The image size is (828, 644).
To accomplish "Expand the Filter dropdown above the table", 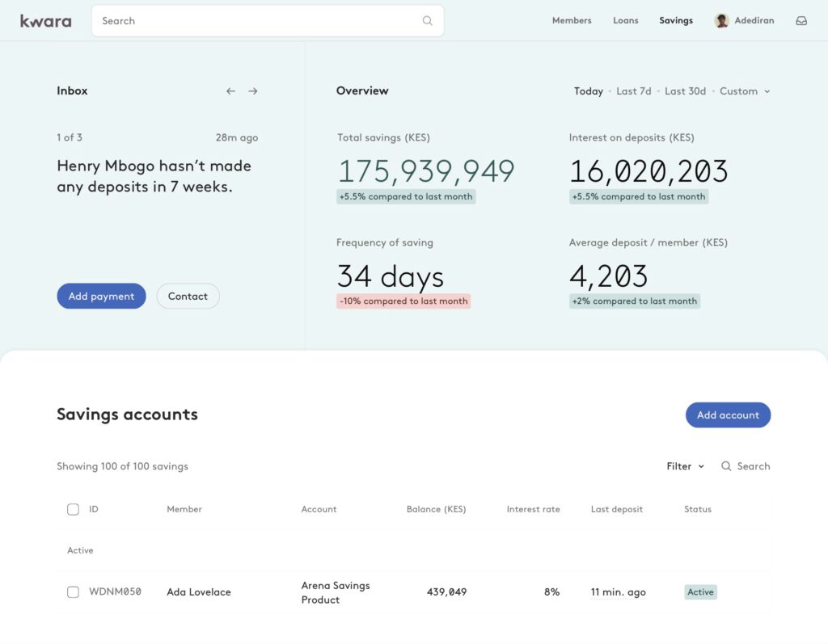I will click(684, 466).
